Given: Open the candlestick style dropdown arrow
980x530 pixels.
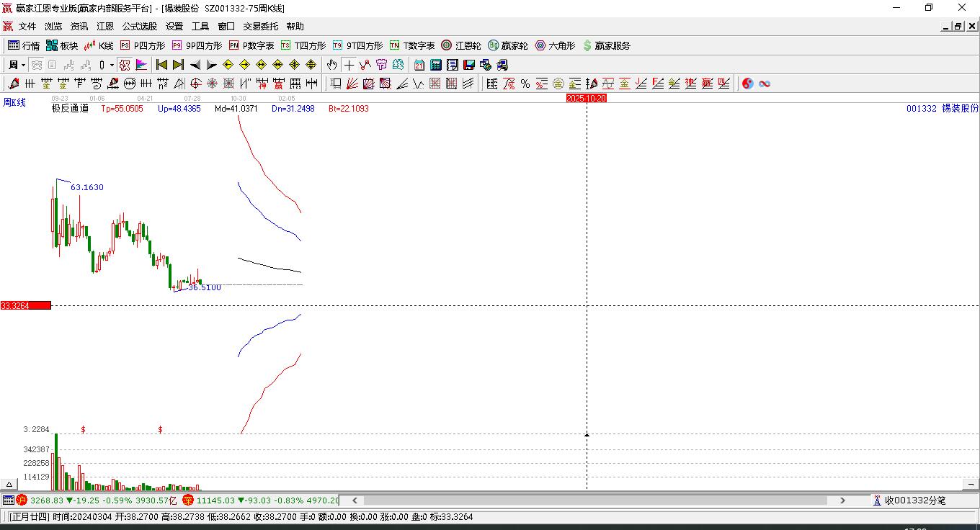Looking at the screenshot, I should [x=112, y=65].
